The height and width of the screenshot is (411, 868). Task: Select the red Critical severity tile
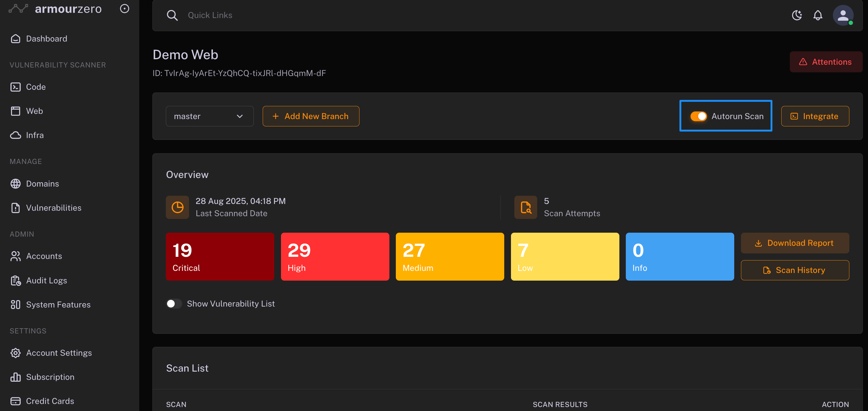point(220,256)
